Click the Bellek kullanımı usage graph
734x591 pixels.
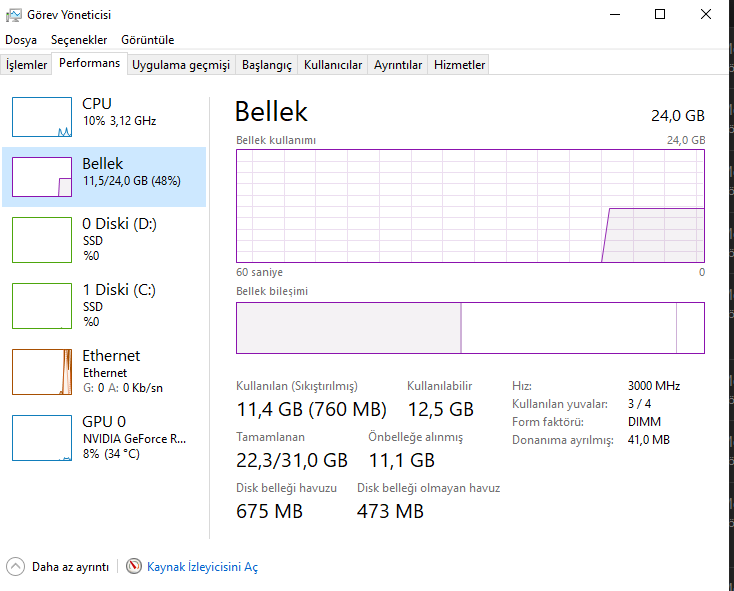pos(470,205)
